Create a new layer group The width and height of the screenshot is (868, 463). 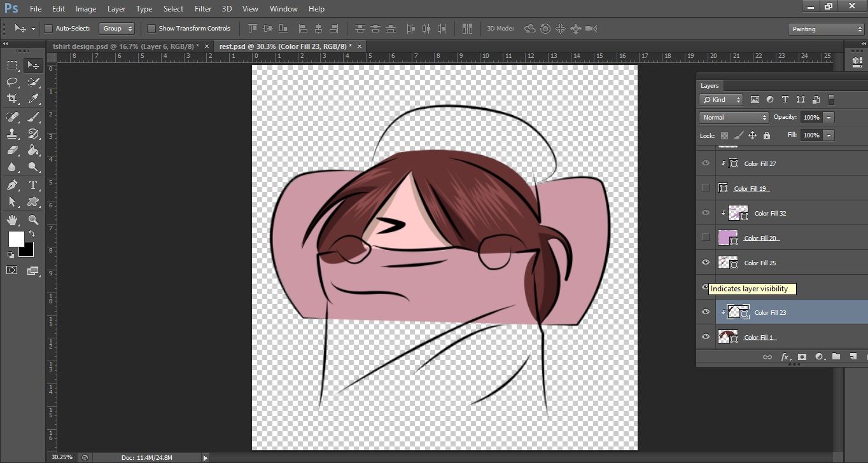point(836,357)
